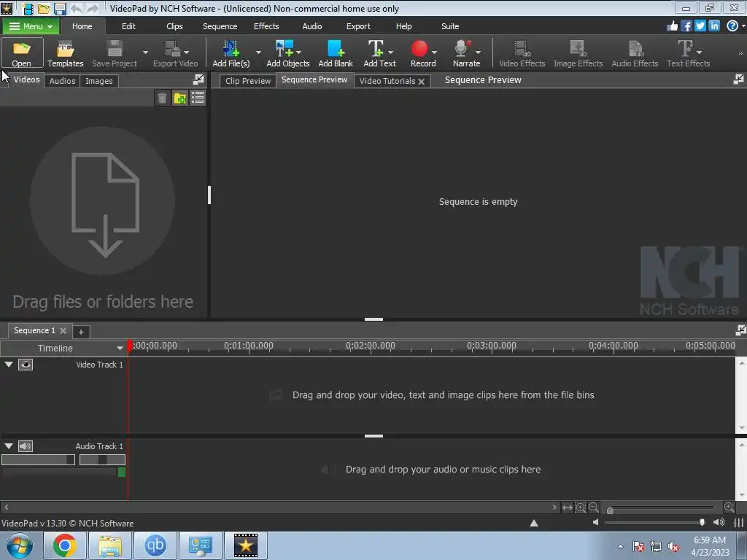Open the Export ribbon tab
The image size is (747, 560).
[x=358, y=26]
